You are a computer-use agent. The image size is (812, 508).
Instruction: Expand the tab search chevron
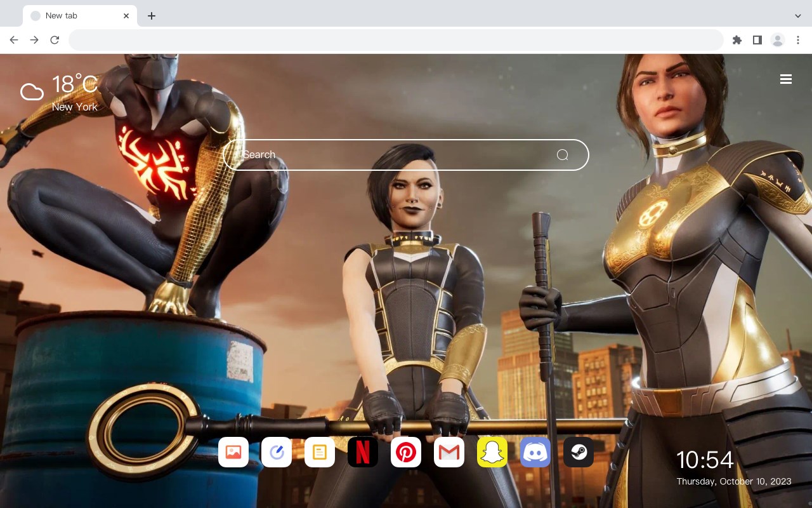coord(798,16)
